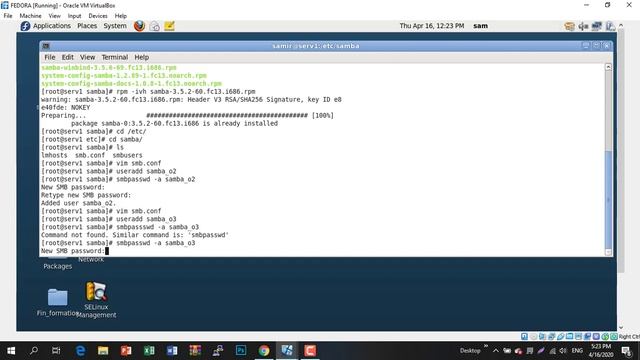Click the Fedora logo icon

point(25,26)
